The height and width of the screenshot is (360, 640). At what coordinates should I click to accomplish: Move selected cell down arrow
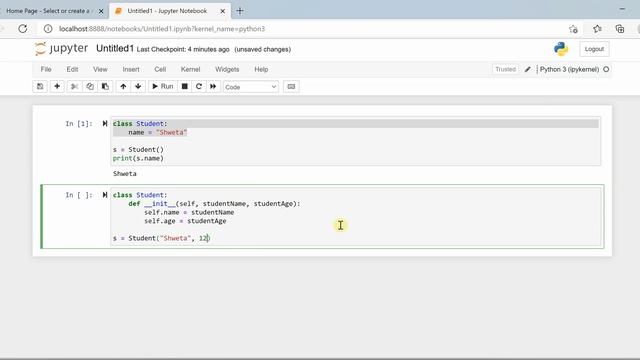click(138, 87)
